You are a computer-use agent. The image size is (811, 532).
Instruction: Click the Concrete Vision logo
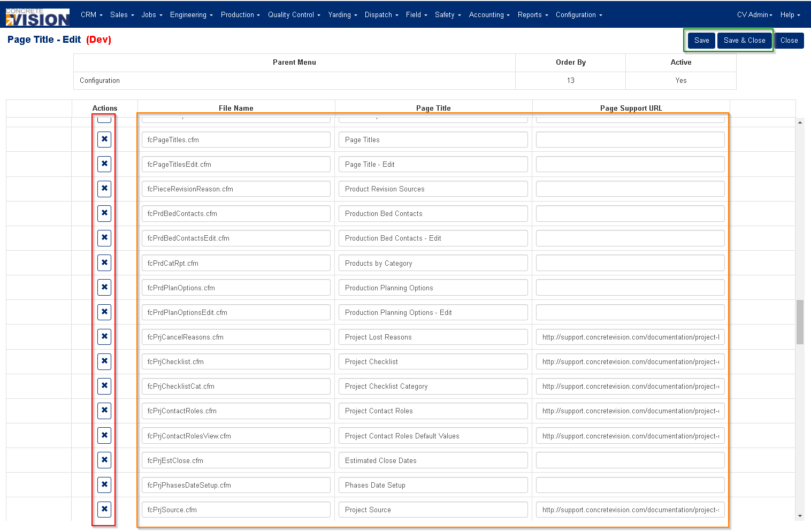(x=37, y=17)
